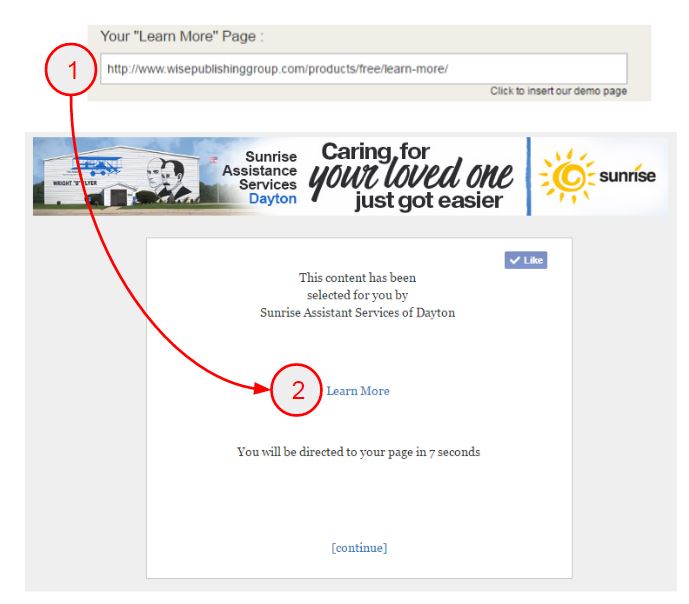This screenshot has width=689, height=604.
Task: Click the Sunrise Assistance Services banner
Action: click(x=350, y=176)
